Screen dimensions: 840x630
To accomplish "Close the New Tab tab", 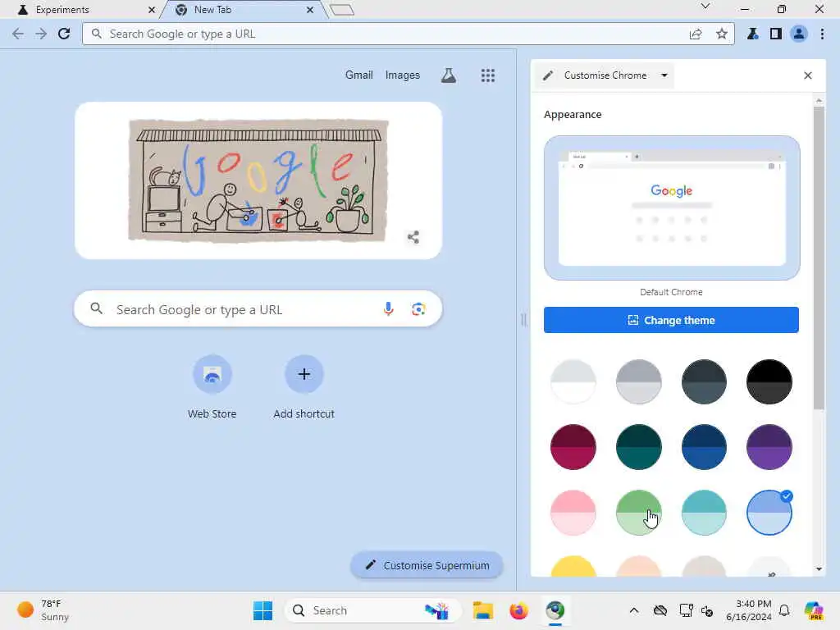I will coord(310,10).
